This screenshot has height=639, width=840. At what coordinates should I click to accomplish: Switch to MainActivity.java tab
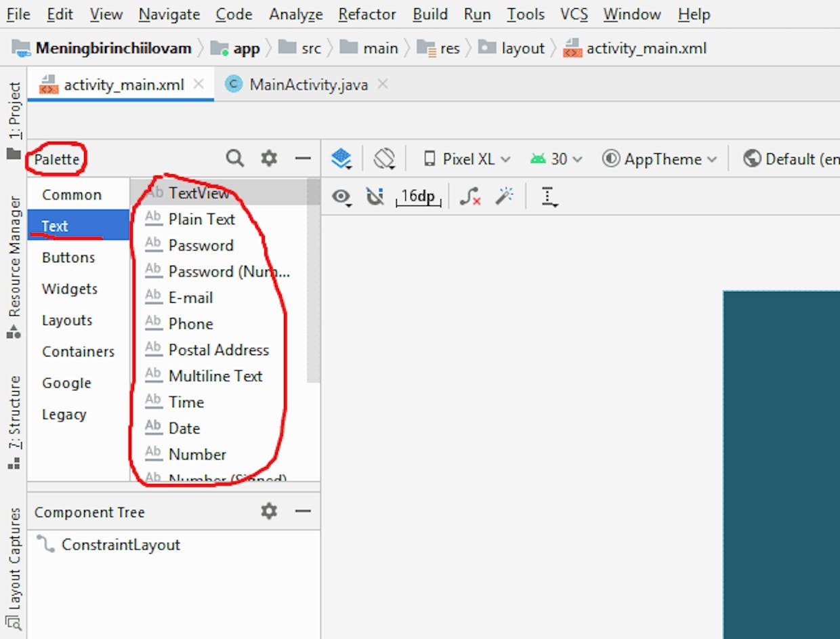pos(308,85)
